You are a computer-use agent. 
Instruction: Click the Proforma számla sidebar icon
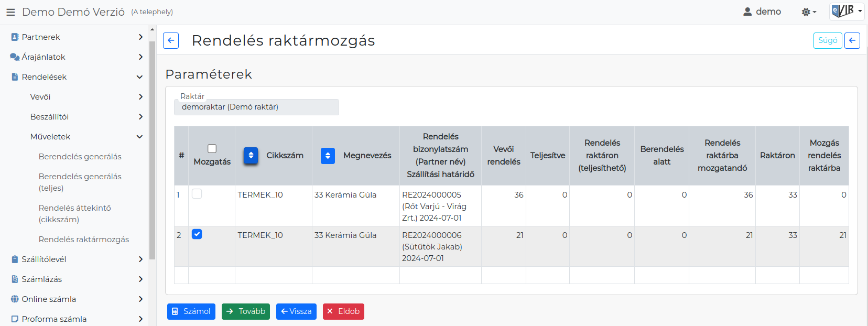click(x=15, y=319)
